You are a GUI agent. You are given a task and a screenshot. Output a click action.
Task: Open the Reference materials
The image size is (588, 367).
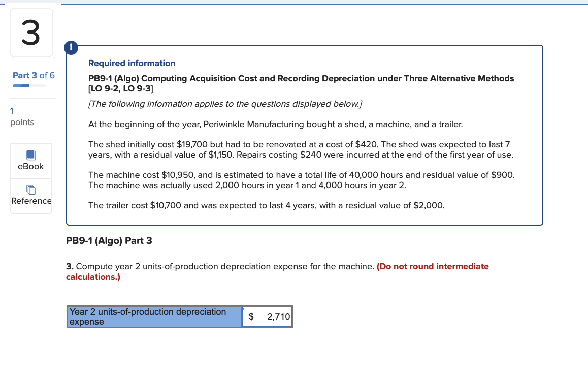tap(30, 195)
